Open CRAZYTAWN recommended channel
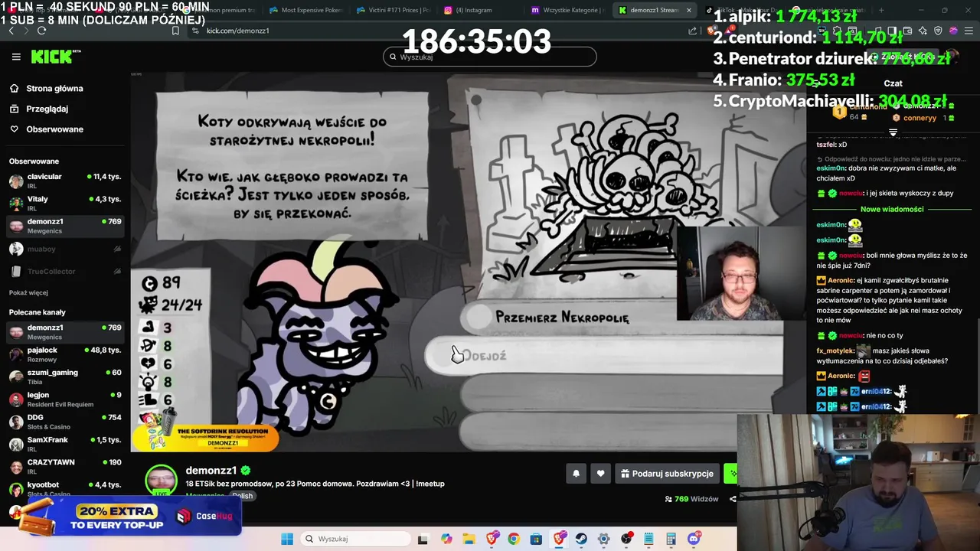Screen dimensions: 980x551 [x=65, y=466]
